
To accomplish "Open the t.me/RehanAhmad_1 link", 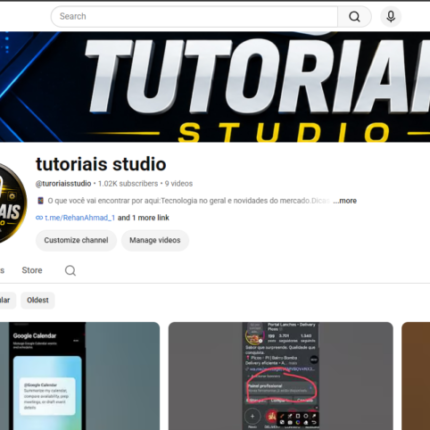I will click(x=80, y=218).
